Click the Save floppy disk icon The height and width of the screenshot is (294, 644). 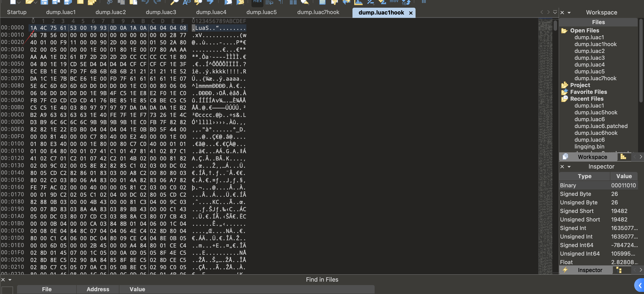[x=44, y=2]
